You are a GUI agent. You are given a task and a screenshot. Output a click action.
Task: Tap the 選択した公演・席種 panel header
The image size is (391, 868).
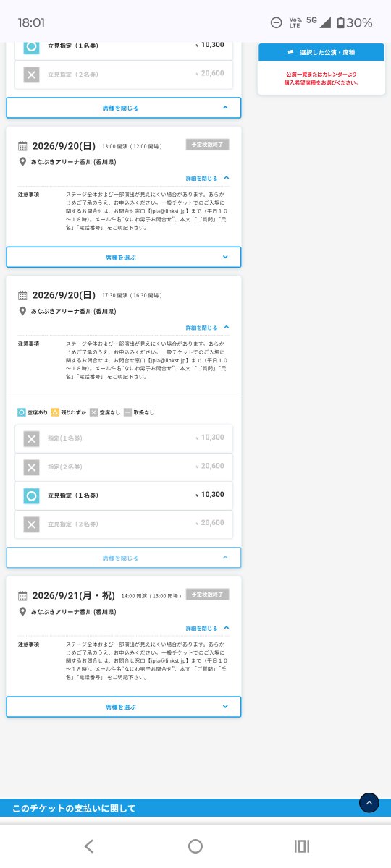(321, 52)
